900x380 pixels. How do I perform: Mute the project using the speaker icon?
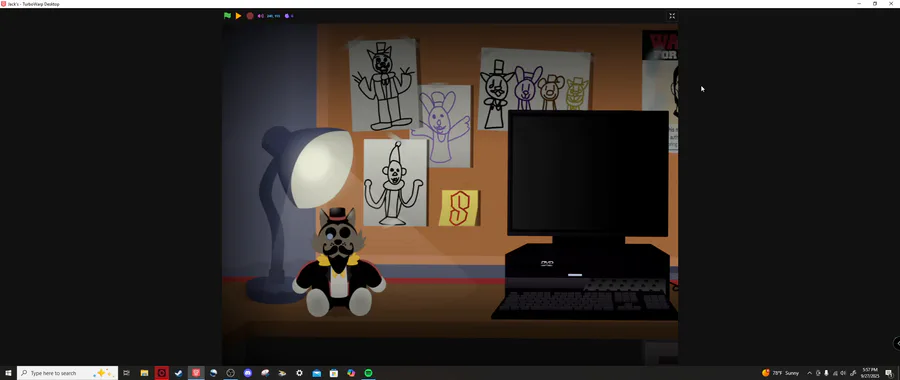tap(261, 15)
